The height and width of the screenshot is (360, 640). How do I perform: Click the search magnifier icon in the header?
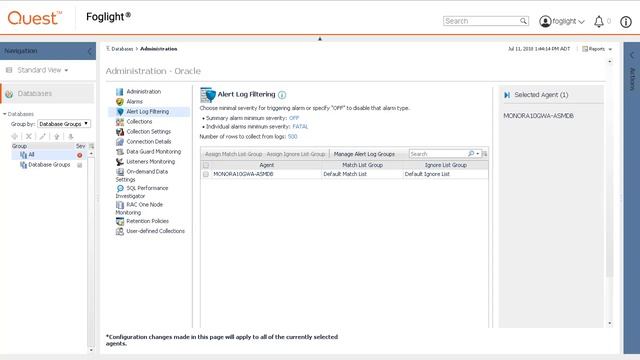[523, 21]
